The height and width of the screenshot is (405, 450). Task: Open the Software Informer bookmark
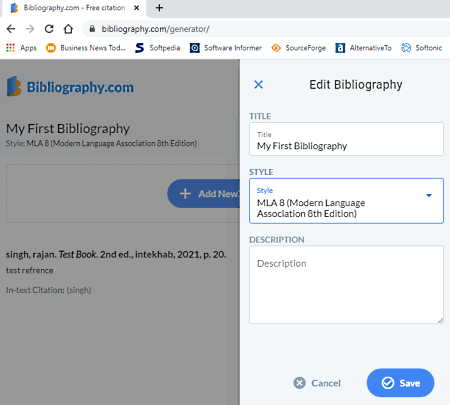[226, 48]
